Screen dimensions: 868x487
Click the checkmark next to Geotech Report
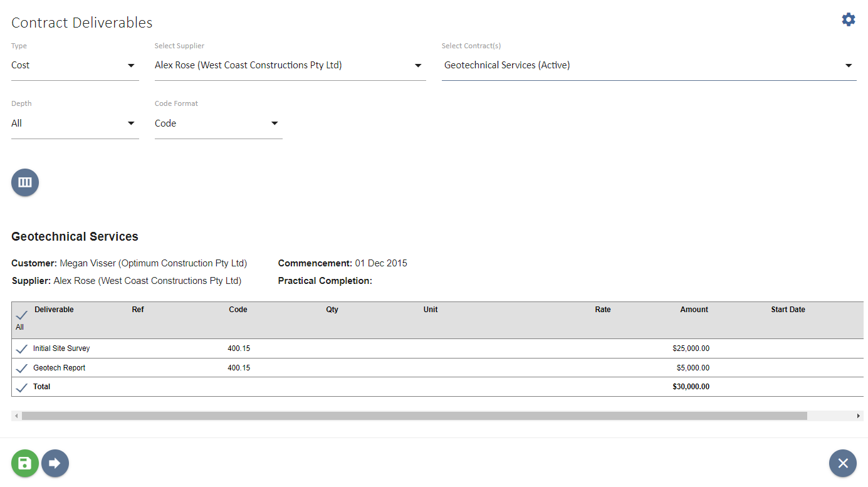[x=21, y=367]
